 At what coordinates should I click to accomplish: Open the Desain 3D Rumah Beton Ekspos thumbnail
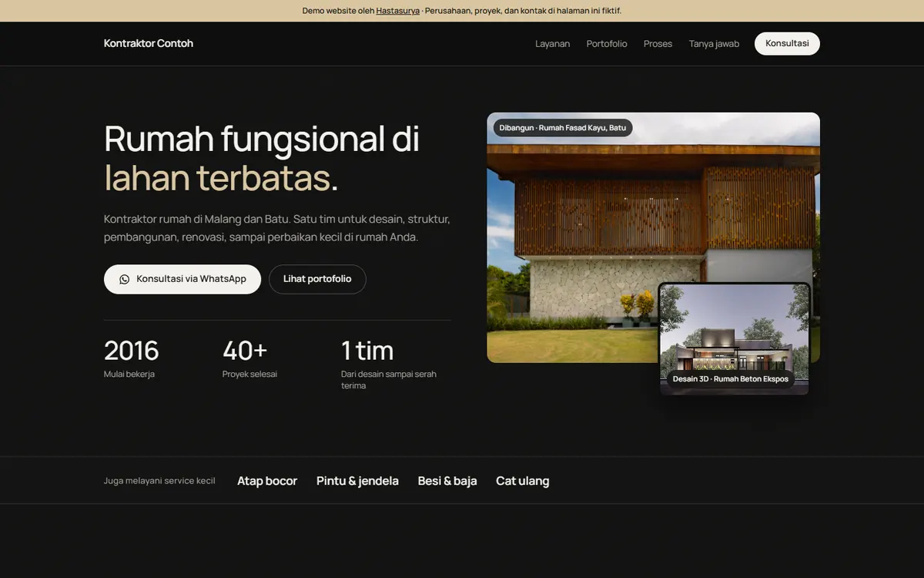coord(735,339)
